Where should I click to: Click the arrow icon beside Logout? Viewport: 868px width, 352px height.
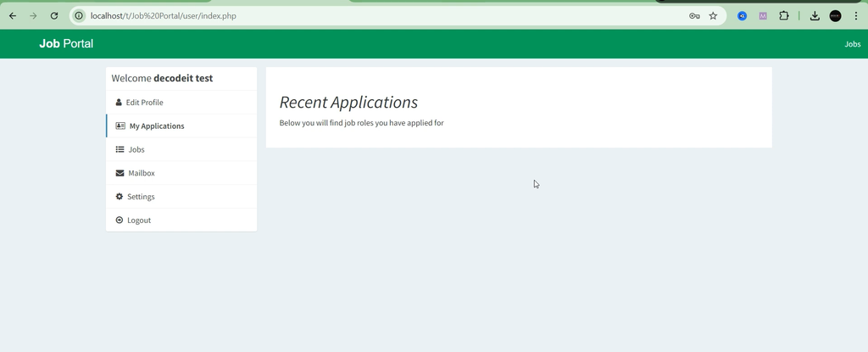pyautogui.click(x=119, y=220)
